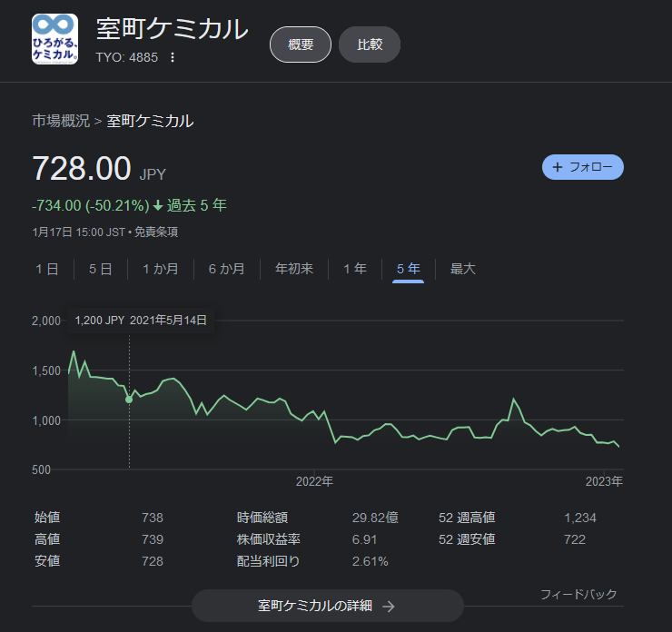The width and height of the screenshot is (672, 632).
Task: Click the 2,000 y-axis label
Action: pos(45,321)
